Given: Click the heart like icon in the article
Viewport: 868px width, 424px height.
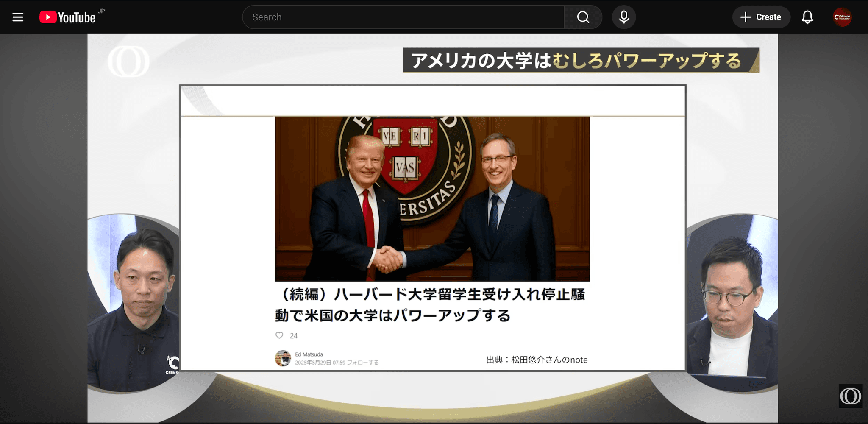Looking at the screenshot, I should [x=279, y=335].
